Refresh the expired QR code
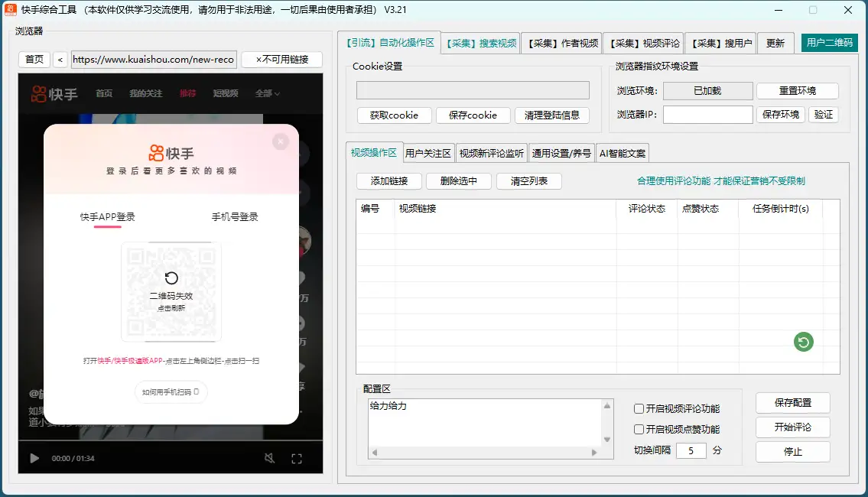Screen dimensions: 868x497 [x=171, y=279]
